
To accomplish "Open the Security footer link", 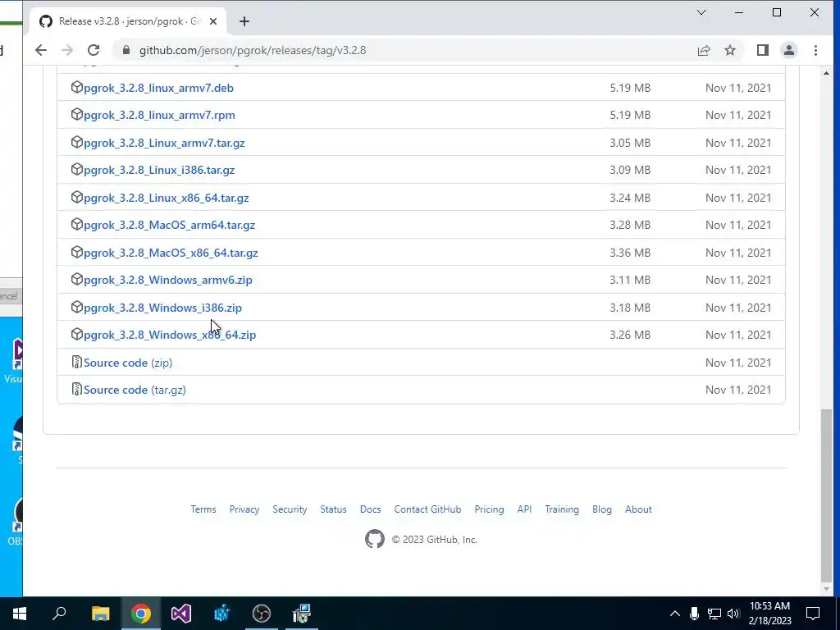I will pos(290,509).
